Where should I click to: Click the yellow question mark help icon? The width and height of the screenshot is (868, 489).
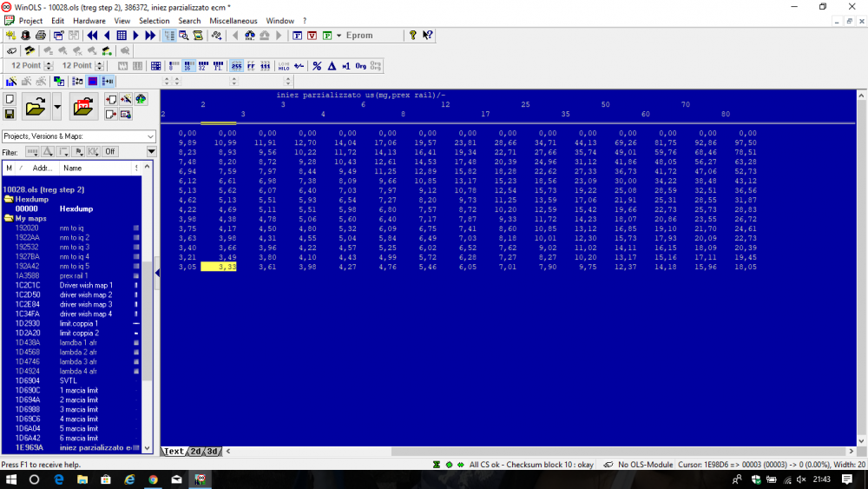(413, 36)
